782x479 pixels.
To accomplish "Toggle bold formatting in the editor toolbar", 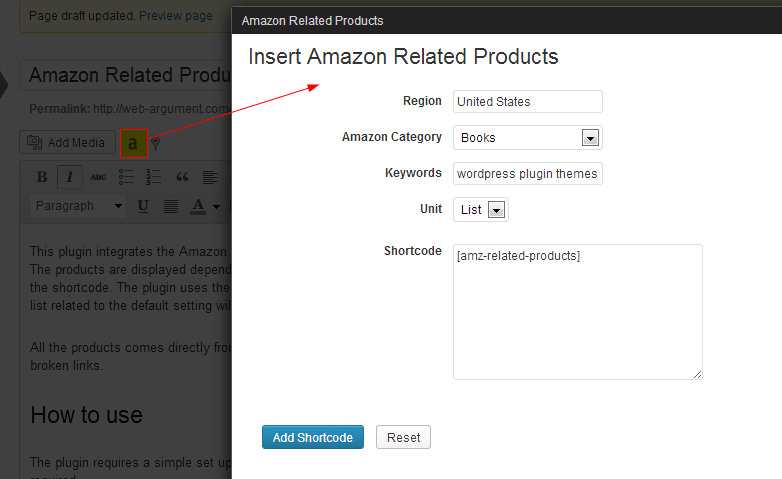I will click(x=42, y=177).
